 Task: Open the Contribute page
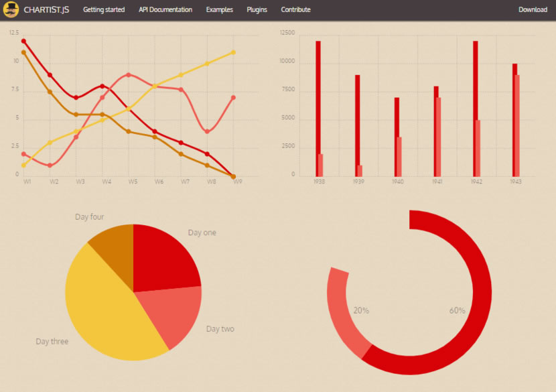pyautogui.click(x=295, y=9)
